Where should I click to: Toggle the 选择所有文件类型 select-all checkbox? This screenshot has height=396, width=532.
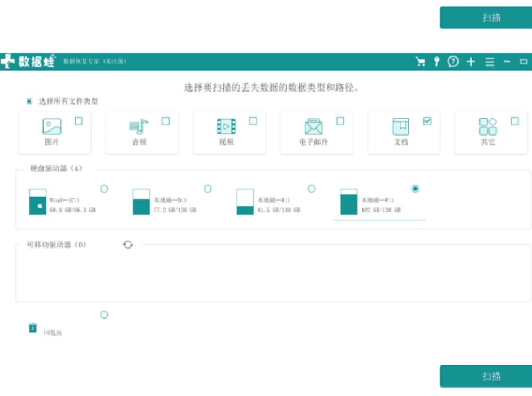(x=29, y=102)
